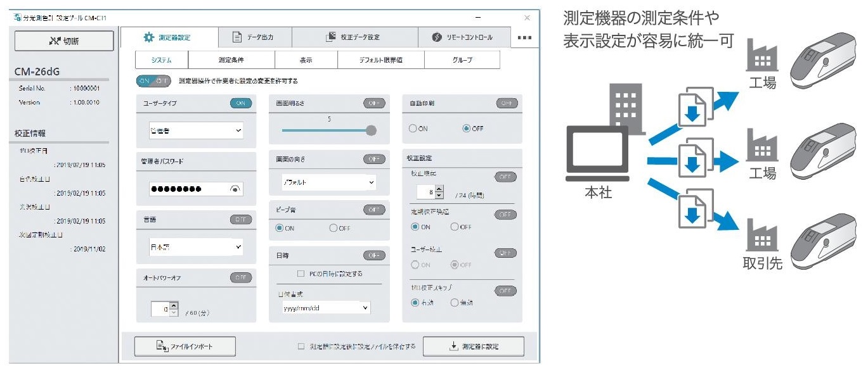
Task: Switch to the データ出力 tab
Action: 255,37
